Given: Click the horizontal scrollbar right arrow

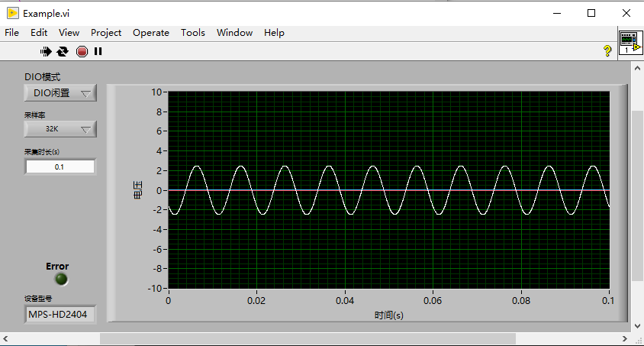Looking at the screenshot, I should [624, 338].
